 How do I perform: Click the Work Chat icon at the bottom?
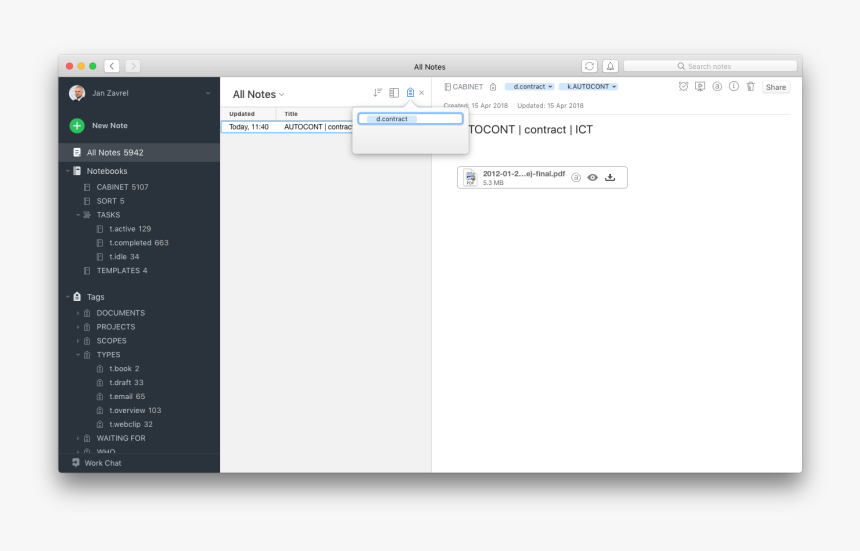click(x=76, y=463)
